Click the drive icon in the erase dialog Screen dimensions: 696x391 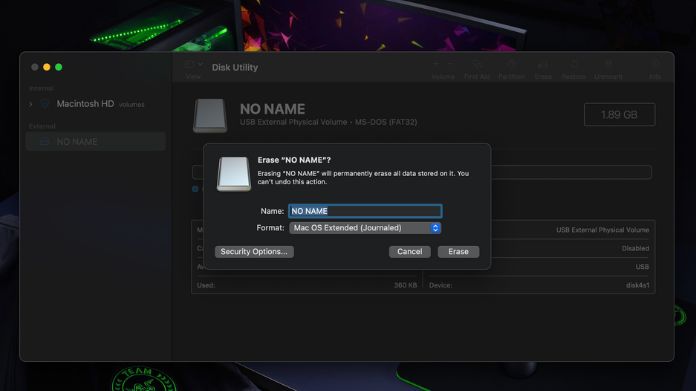pos(233,174)
